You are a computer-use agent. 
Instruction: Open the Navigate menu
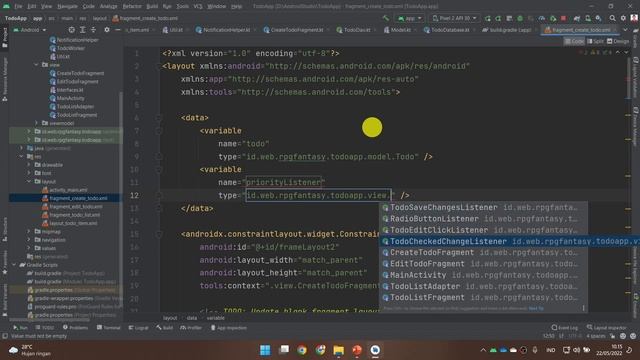coord(67,7)
